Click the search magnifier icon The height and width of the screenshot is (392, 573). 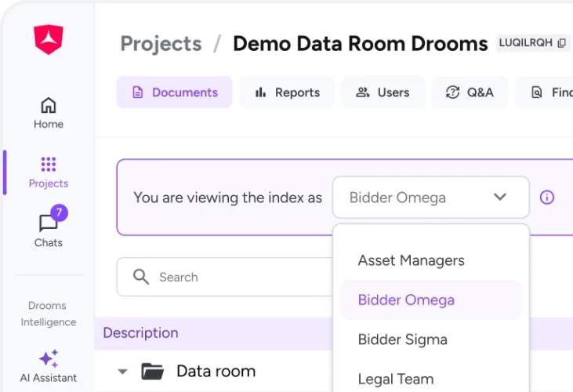pyautogui.click(x=140, y=277)
